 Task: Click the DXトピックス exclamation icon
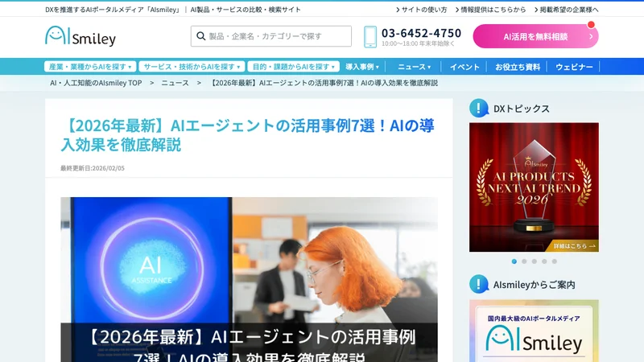point(479,109)
